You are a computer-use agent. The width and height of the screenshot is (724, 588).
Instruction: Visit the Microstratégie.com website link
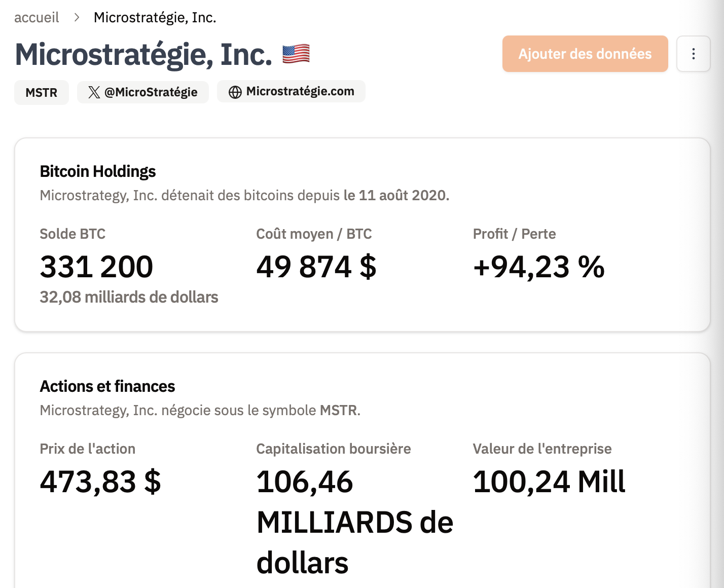coord(300,92)
